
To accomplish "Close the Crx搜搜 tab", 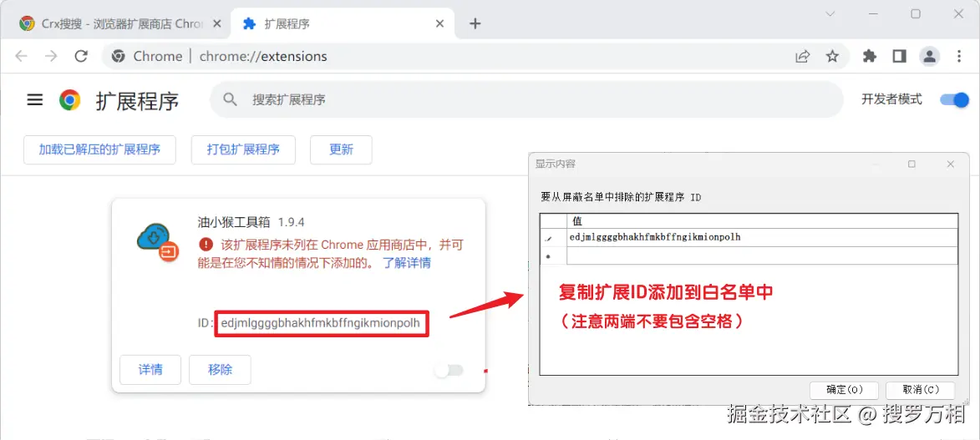I will pos(216,23).
